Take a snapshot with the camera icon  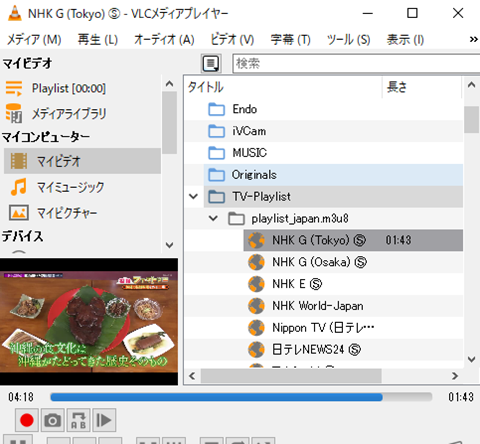point(52,420)
